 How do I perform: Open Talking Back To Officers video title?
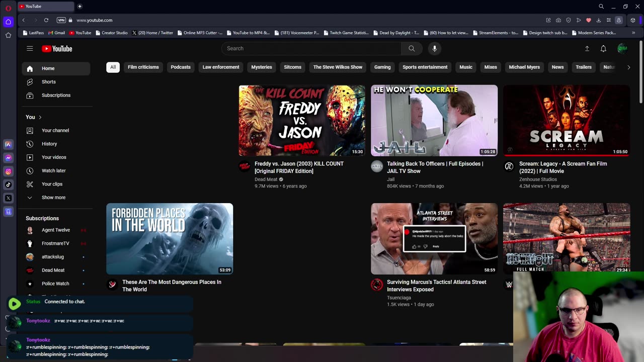coord(435,167)
